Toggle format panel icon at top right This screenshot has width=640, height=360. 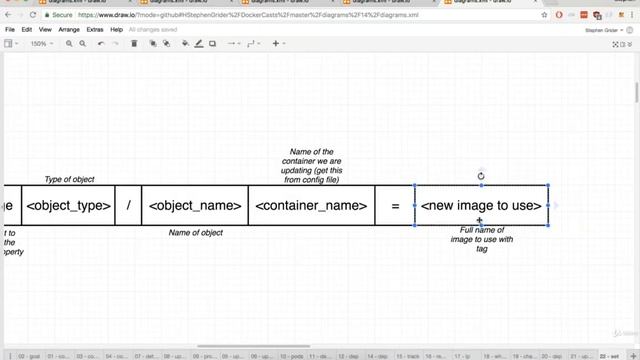623,44
